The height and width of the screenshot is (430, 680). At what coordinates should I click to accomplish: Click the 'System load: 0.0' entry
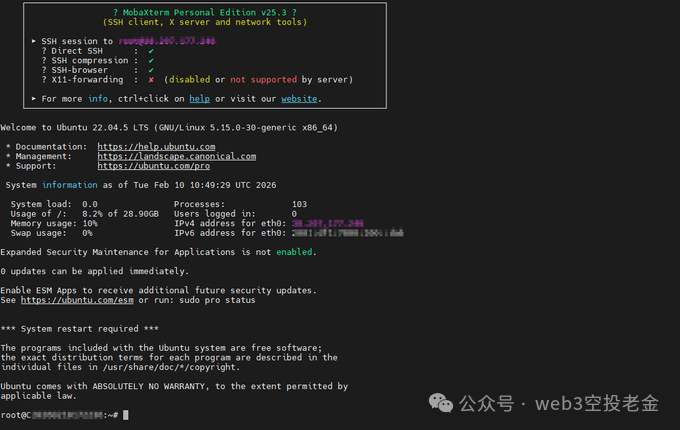[x=54, y=204]
